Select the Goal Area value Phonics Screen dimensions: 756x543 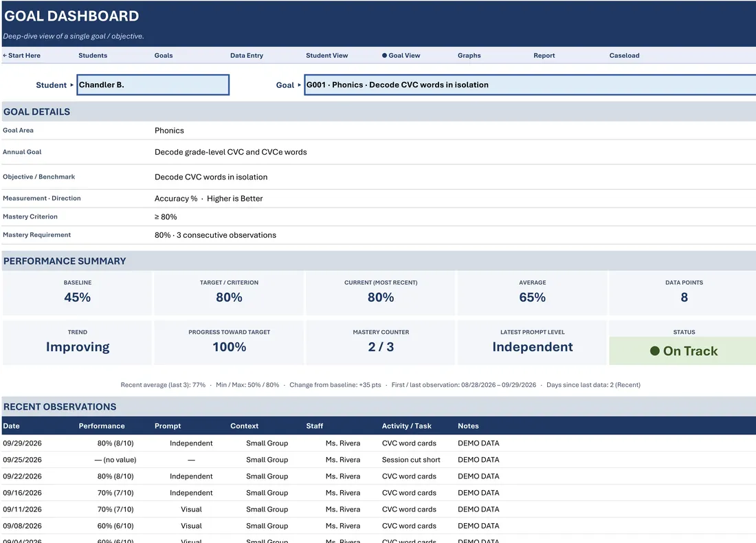pyautogui.click(x=169, y=131)
